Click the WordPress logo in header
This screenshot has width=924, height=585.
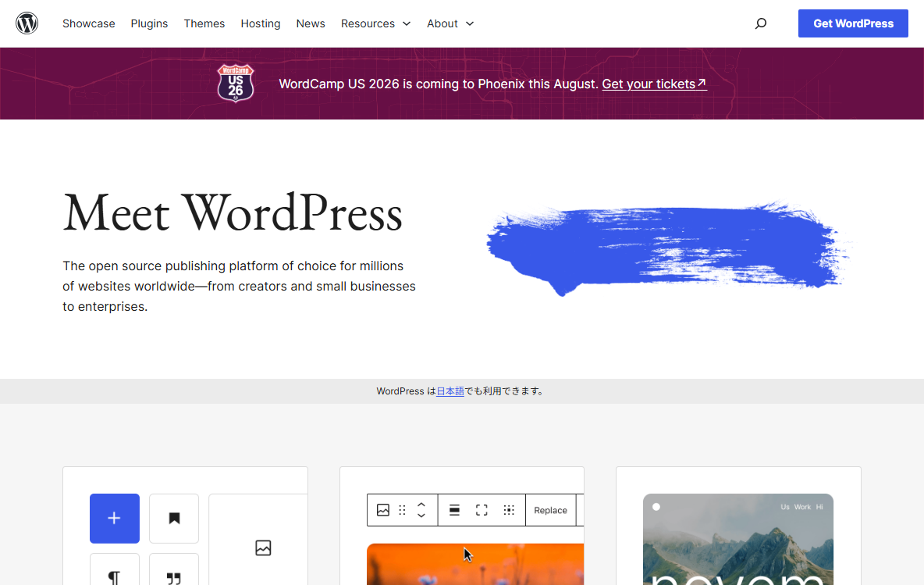(27, 23)
